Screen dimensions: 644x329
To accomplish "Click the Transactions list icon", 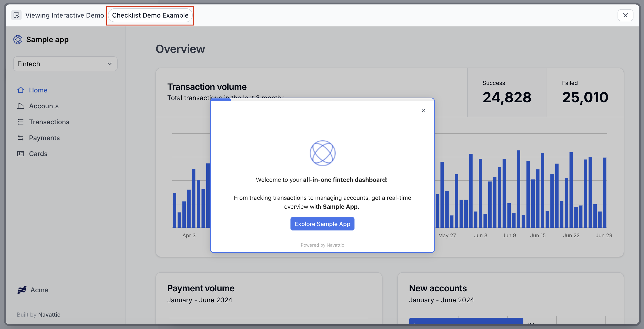I will coord(21,122).
